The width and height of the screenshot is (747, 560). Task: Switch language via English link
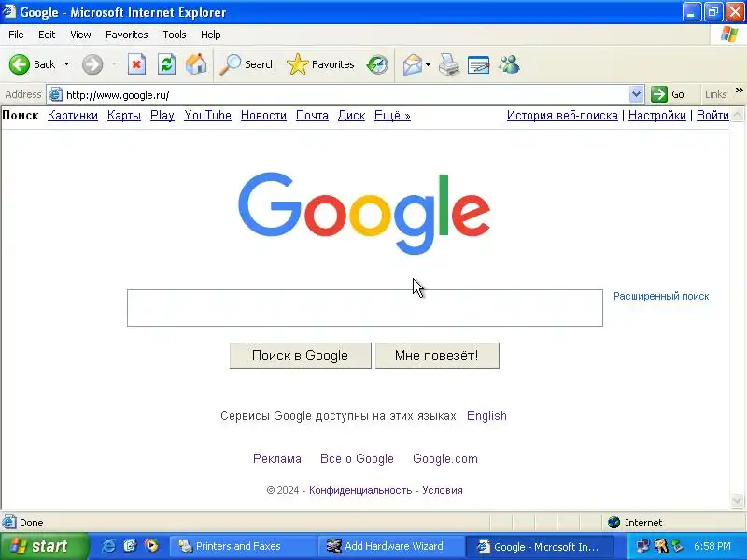[x=486, y=415]
